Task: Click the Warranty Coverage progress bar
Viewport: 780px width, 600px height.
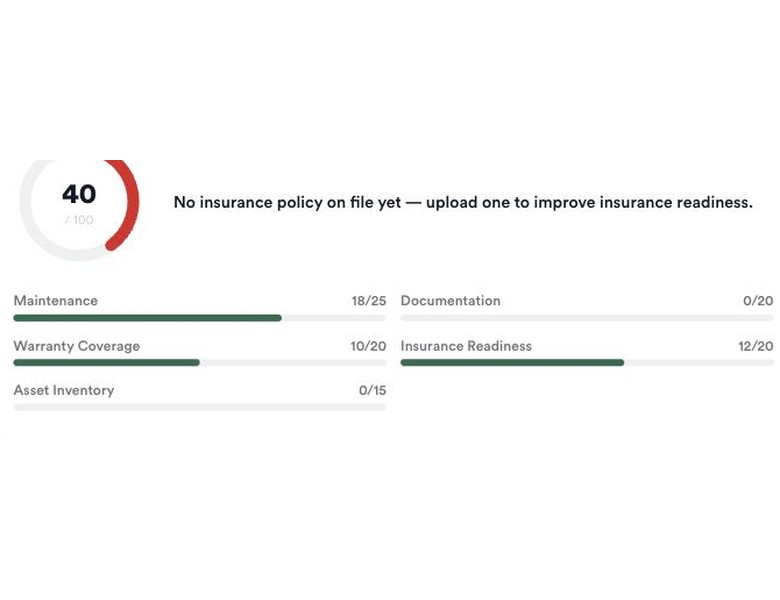Action: 200,363
